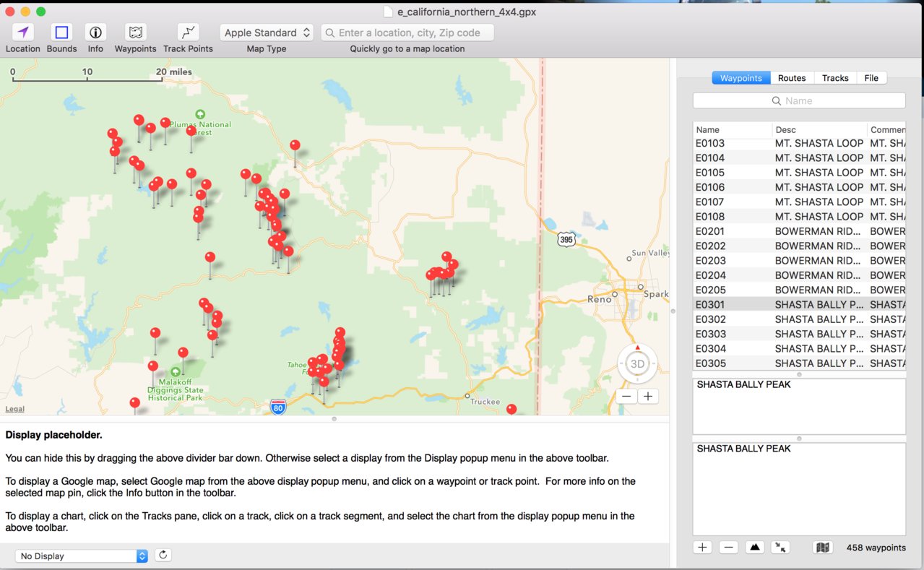Remove waypoint with the minus button

(x=728, y=548)
